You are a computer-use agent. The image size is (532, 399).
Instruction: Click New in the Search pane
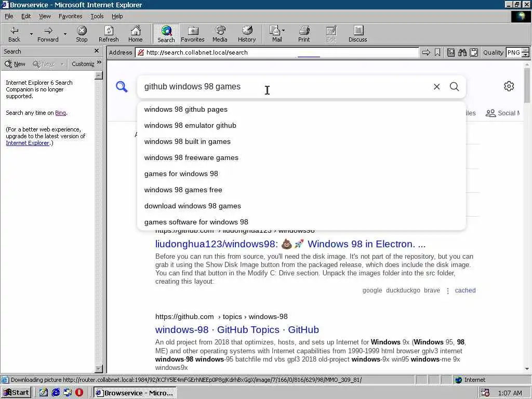(15, 64)
